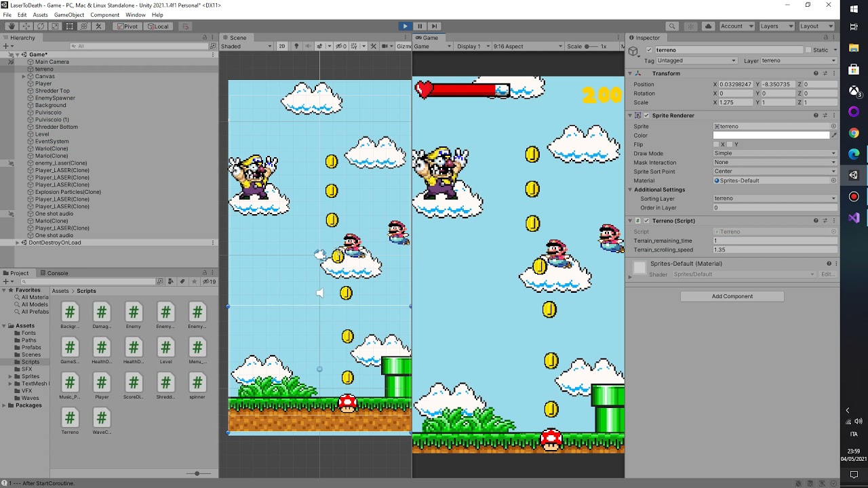Select EnemySpawner in Hierarchy
Viewport: 868px width, 488px height.
55,98
